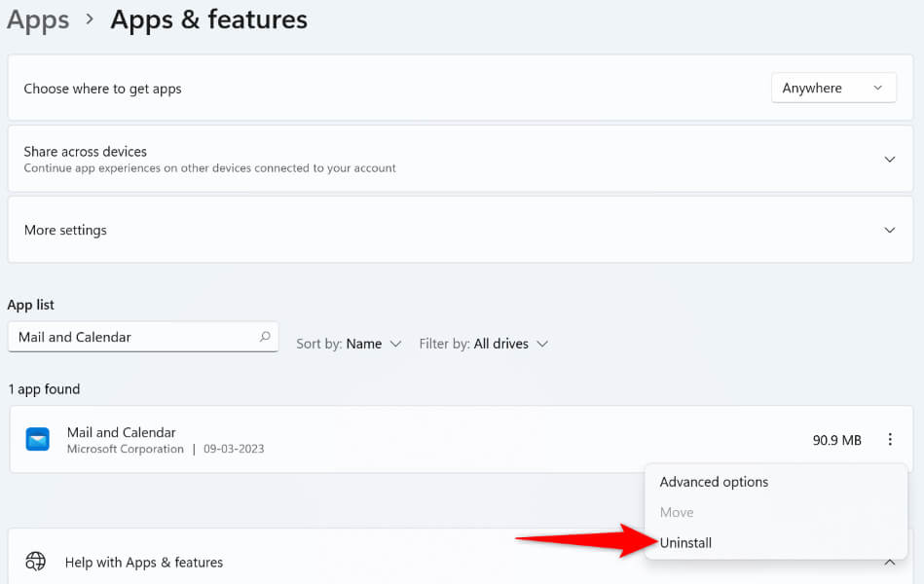The width and height of the screenshot is (924, 584).
Task: Click the search magnifier icon
Action: pyautogui.click(x=265, y=337)
